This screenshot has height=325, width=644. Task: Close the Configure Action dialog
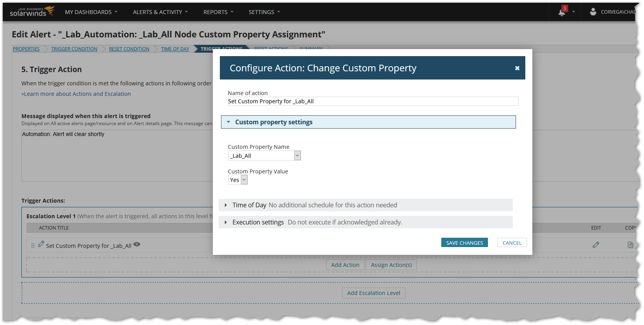(517, 68)
